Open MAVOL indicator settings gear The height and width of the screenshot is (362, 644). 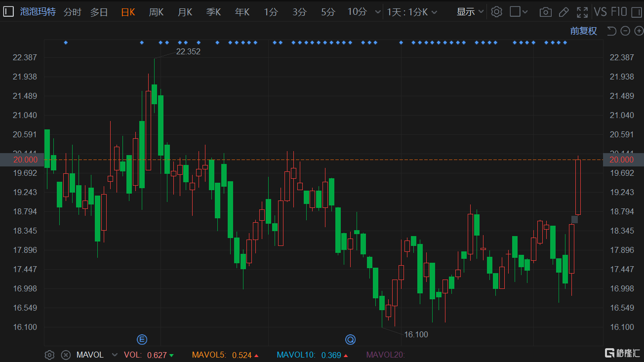tap(49, 355)
